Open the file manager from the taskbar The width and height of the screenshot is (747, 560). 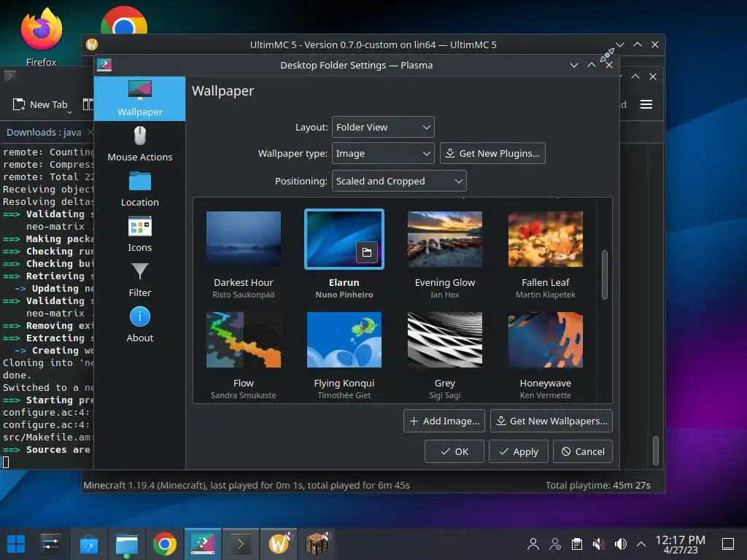click(x=127, y=544)
